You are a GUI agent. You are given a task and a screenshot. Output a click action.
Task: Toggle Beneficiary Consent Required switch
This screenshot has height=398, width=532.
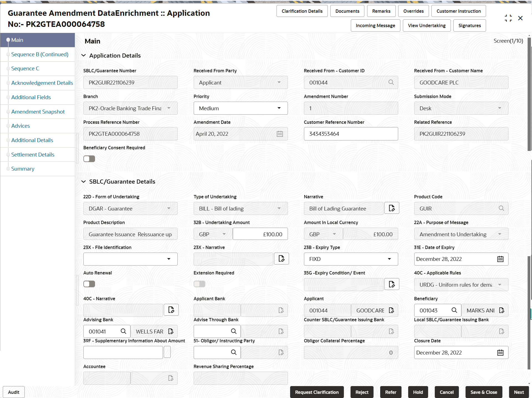point(89,159)
